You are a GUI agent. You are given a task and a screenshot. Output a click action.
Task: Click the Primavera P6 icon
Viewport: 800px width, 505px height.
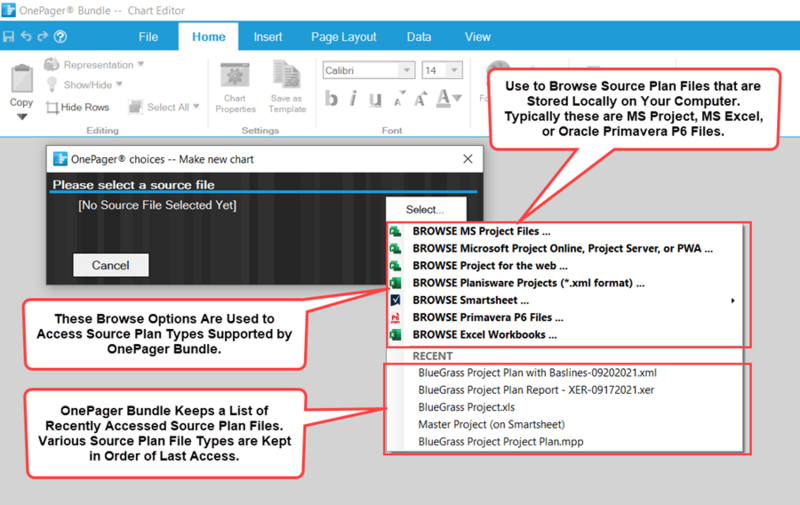(395, 318)
